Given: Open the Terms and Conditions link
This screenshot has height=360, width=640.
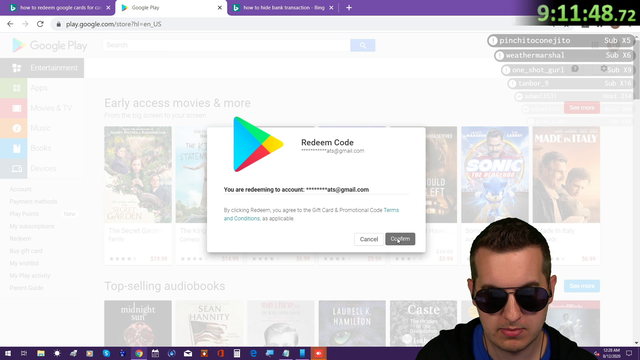Looking at the screenshot, I should pos(311,214).
